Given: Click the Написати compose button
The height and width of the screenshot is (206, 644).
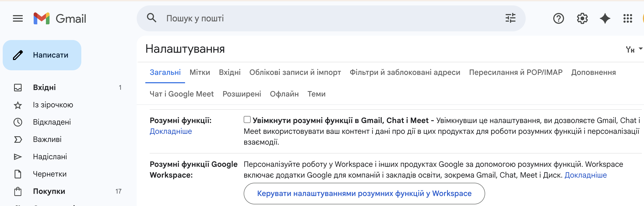Looking at the screenshot, I should [x=42, y=55].
